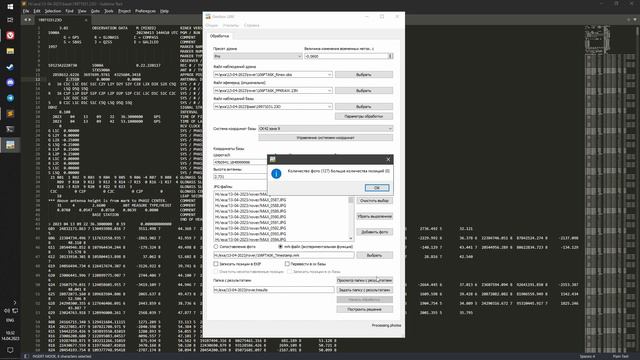Expand the drone observation file dropdown
This screenshot has width=640, height=360.
click(x=329, y=75)
